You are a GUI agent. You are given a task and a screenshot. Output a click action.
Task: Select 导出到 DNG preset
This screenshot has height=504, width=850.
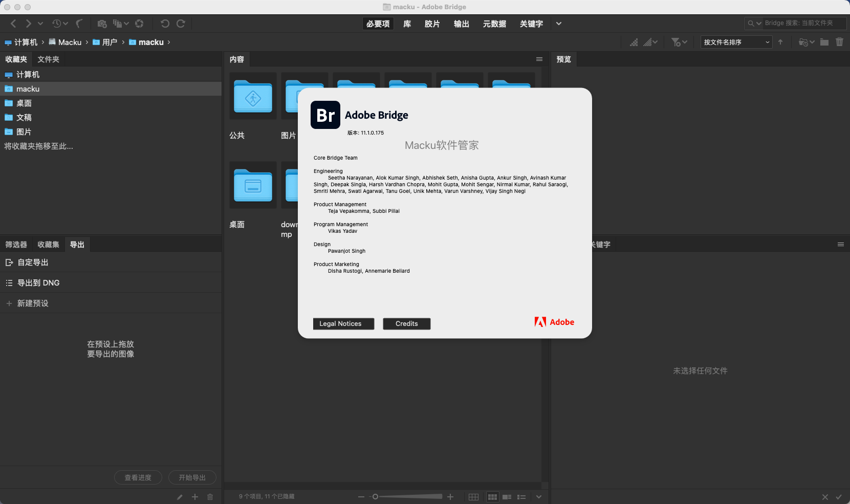[x=111, y=282]
